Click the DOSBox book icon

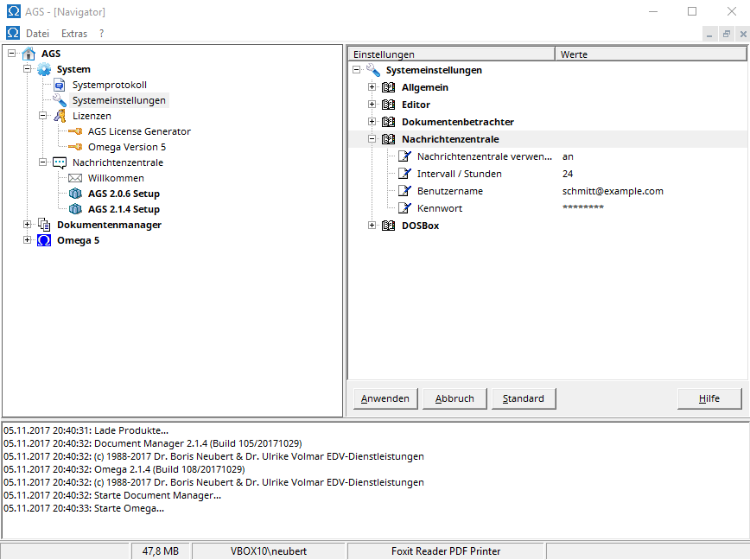[x=389, y=226]
